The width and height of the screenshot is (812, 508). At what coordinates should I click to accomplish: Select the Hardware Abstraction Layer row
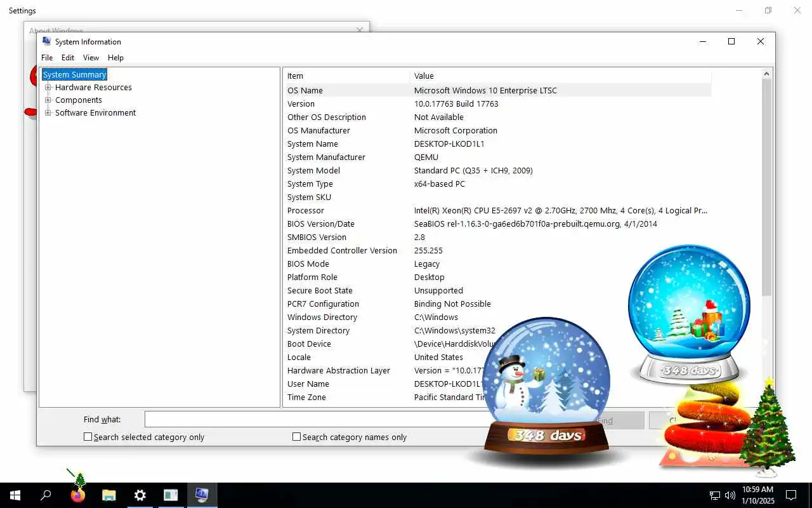click(497, 371)
